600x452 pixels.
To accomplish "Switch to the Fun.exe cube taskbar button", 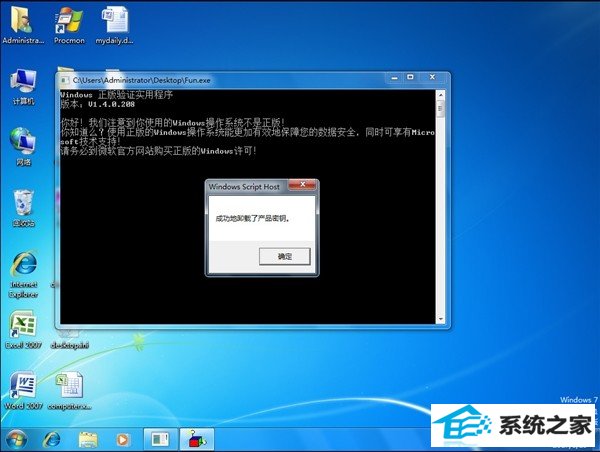I will coord(197,439).
